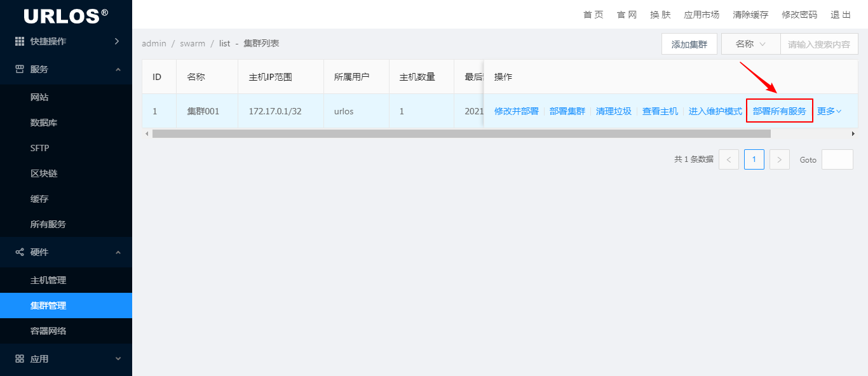
Task: Click the Hardware share icon in sidebar
Action: 20,252
